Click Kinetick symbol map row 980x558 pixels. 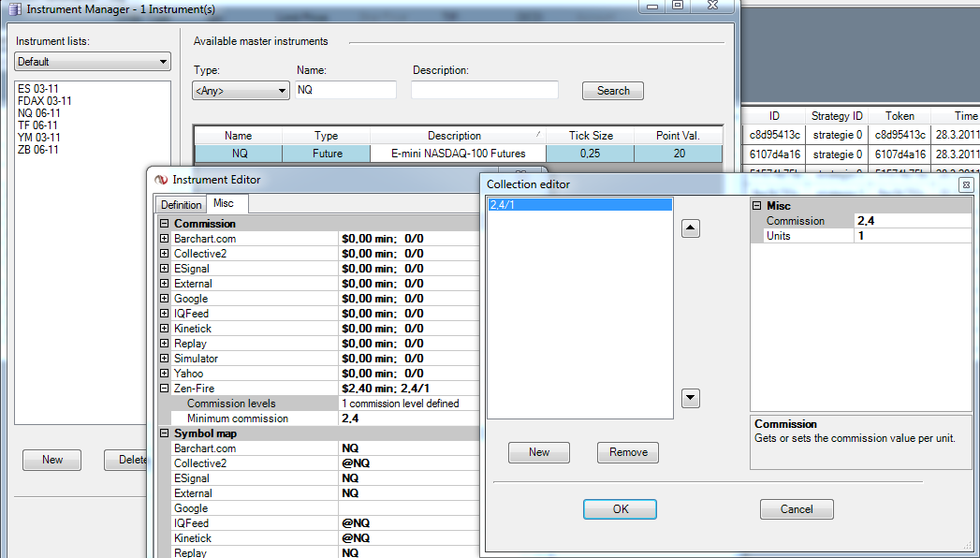click(x=319, y=538)
